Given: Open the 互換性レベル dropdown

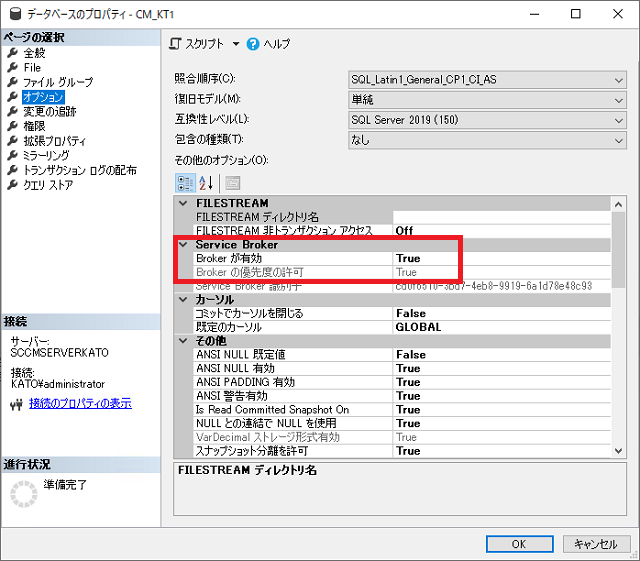Looking at the screenshot, I should tap(619, 120).
